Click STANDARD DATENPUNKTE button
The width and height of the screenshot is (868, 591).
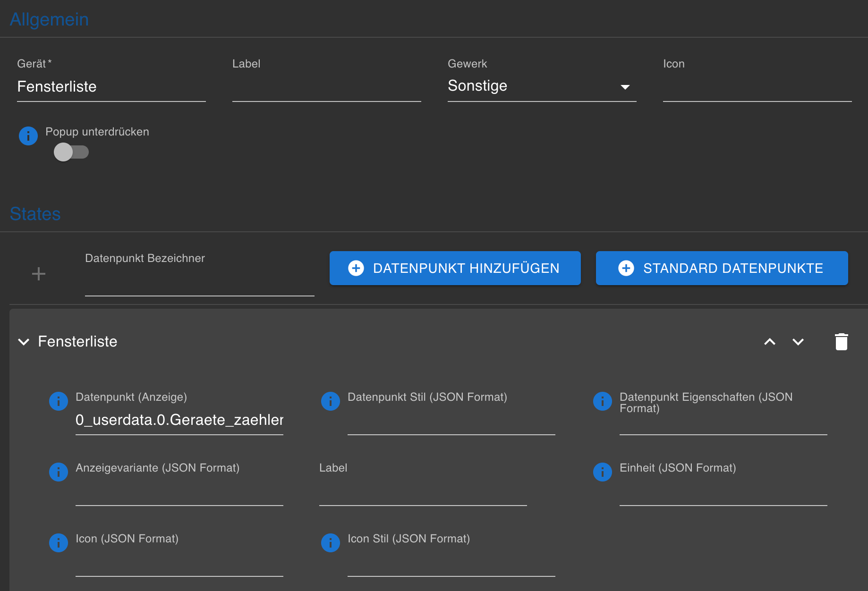click(722, 268)
